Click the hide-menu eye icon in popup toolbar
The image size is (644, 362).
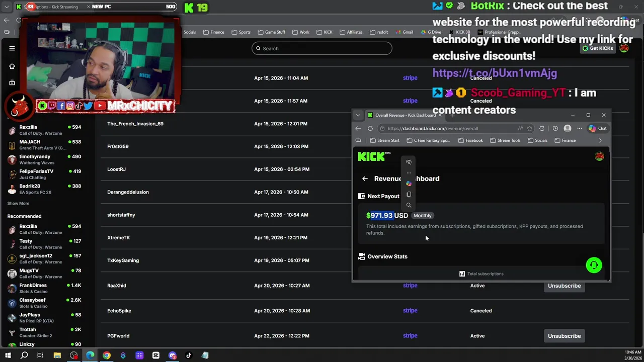click(x=409, y=162)
